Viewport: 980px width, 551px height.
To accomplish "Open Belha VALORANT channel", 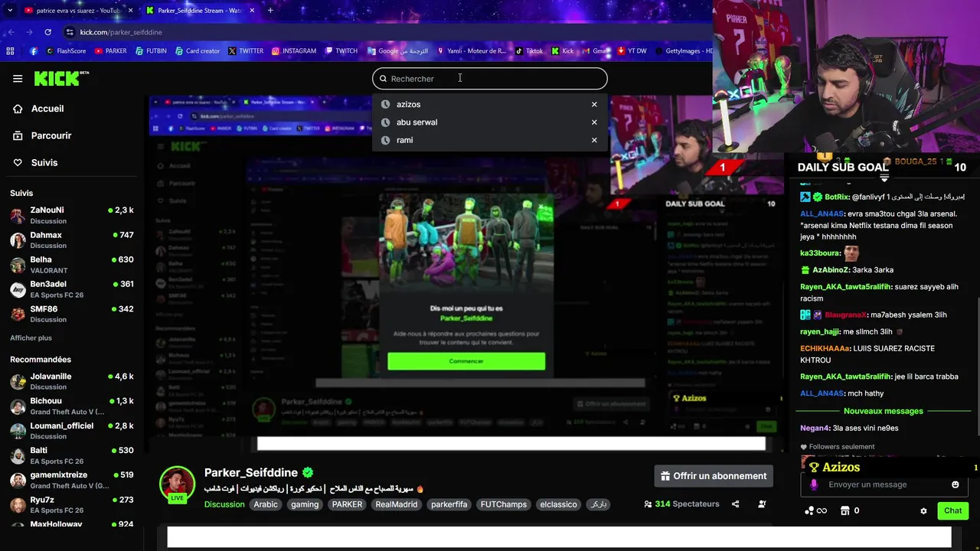I will 73,265.
